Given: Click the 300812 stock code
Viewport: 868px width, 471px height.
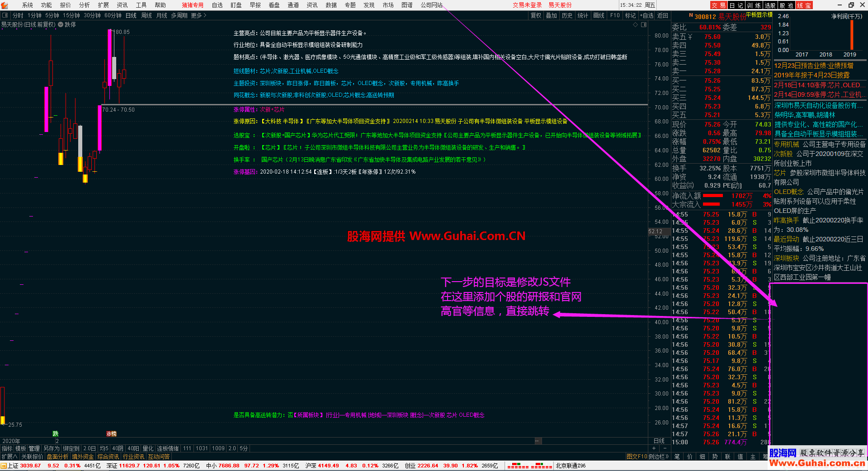Looking at the screenshot, I should [x=705, y=17].
